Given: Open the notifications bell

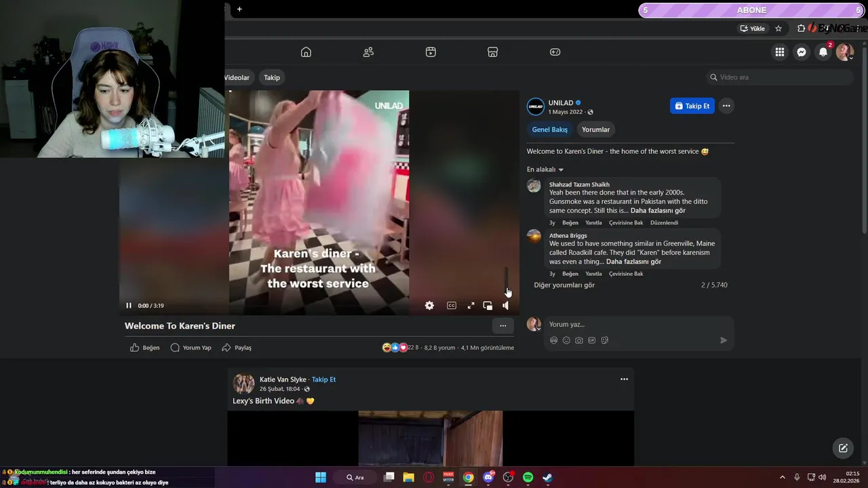Looking at the screenshot, I should (823, 52).
